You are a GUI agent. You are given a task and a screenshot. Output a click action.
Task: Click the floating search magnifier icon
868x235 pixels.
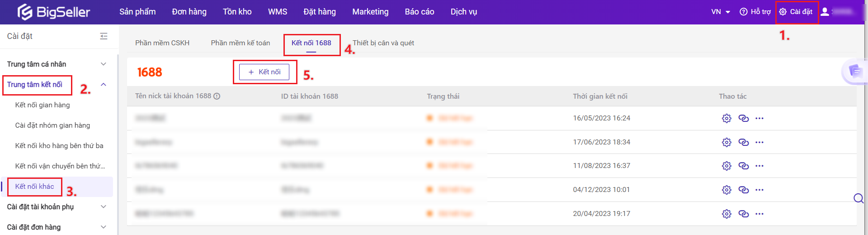(x=859, y=198)
